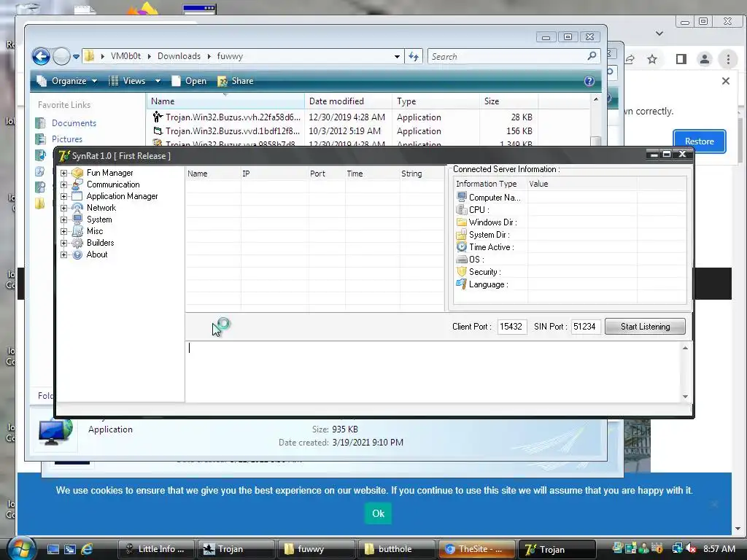Click the Explorer forward arrow button

[x=61, y=57]
